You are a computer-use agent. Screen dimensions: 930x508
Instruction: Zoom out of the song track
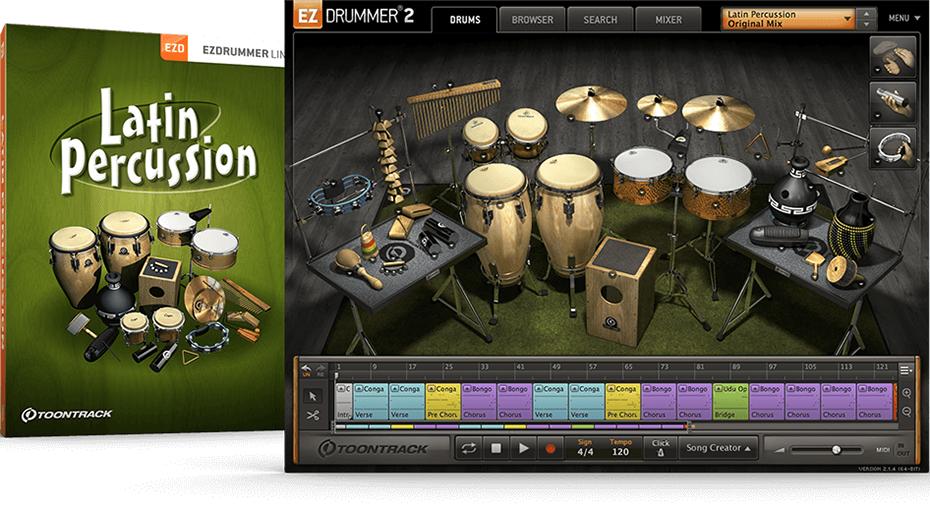click(x=906, y=412)
